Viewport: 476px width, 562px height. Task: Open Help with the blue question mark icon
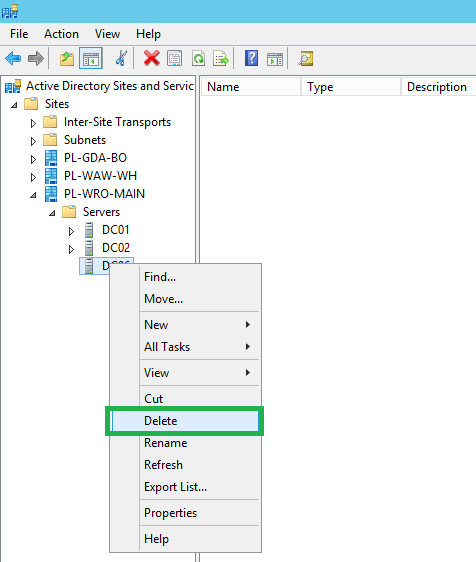pyautogui.click(x=252, y=58)
